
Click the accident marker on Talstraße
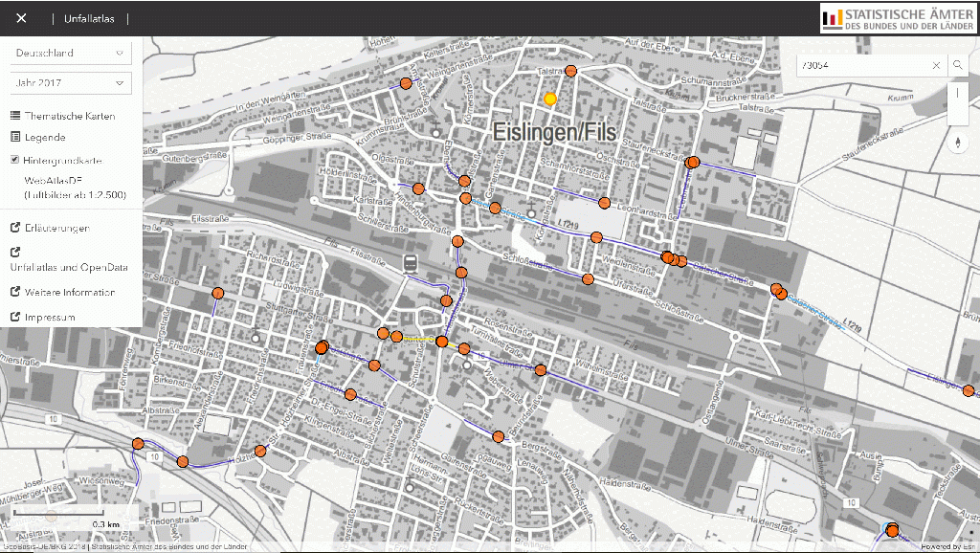571,71
